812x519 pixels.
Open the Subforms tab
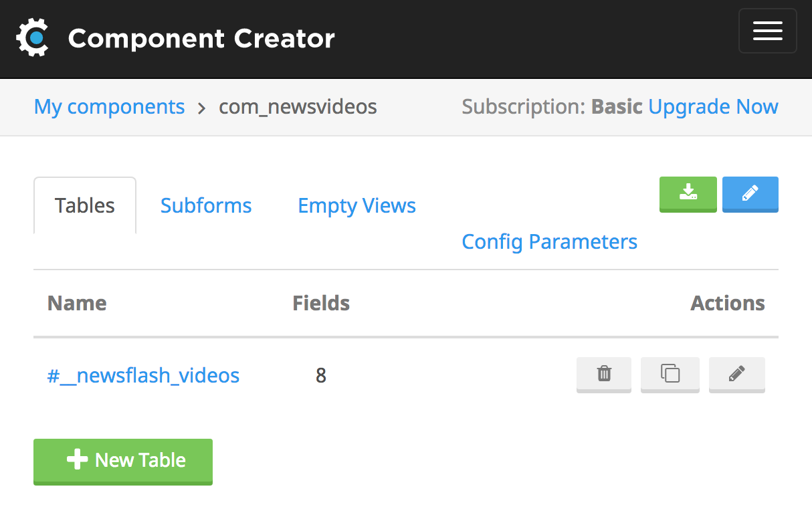206,205
